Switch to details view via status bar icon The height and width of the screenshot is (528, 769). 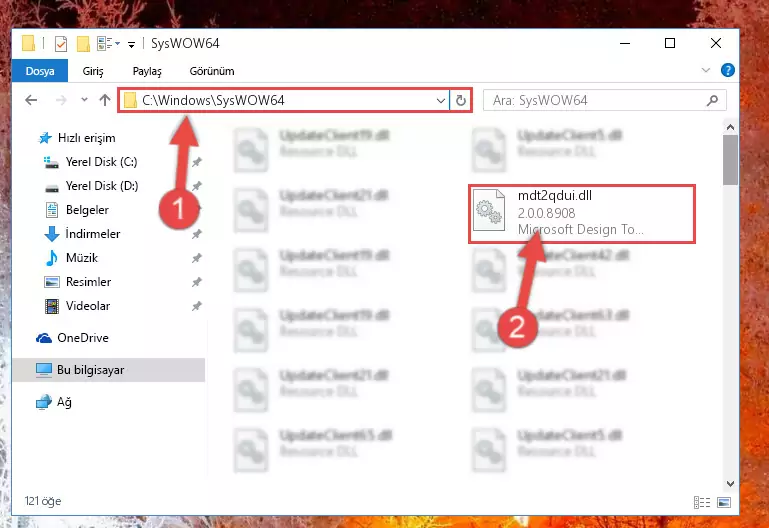click(702, 503)
